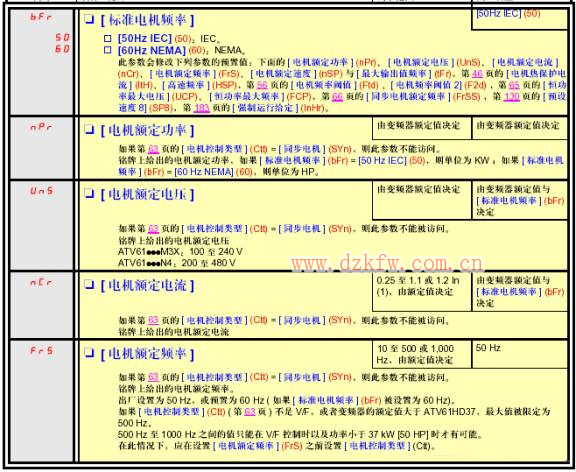Select the nPr parameter code display
The height and width of the screenshot is (472, 576).
(41, 127)
